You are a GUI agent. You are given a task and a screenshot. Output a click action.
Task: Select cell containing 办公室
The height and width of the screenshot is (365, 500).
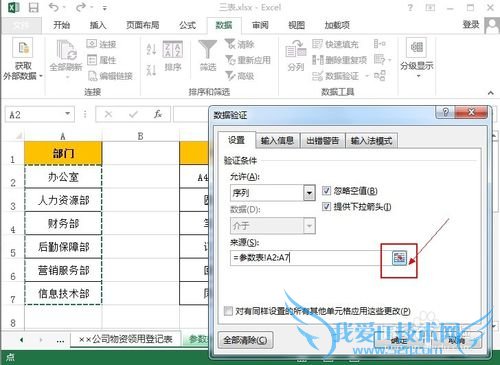point(63,177)
